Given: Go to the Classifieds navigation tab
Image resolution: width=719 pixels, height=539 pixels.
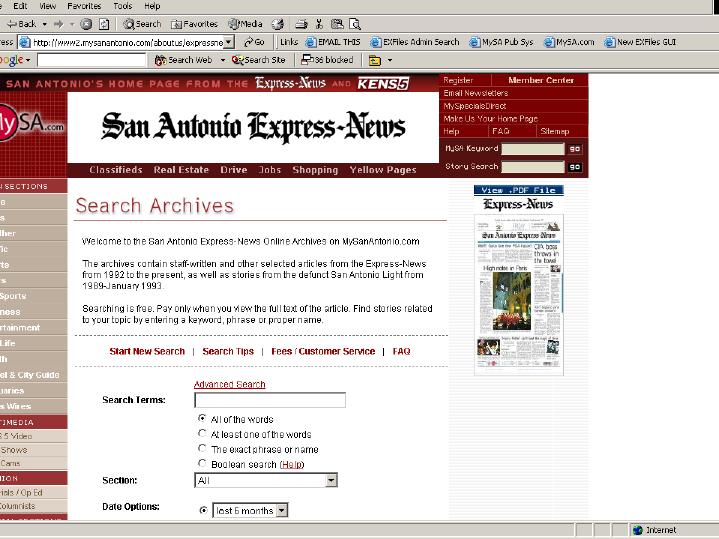Looking at the screenshot, I should [116, 170].
